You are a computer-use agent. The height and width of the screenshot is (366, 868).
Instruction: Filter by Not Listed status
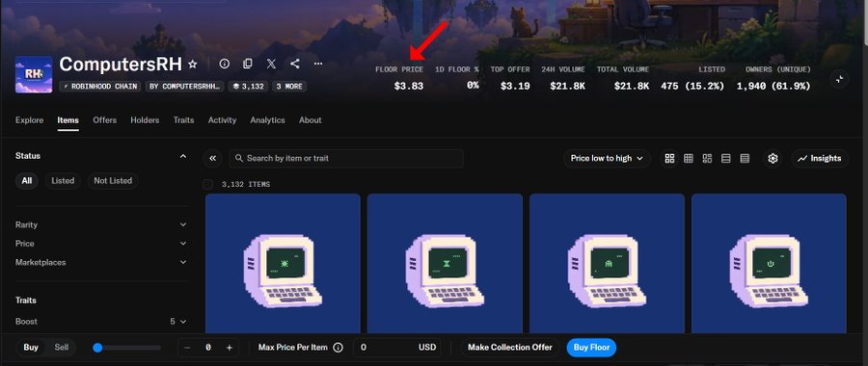tap(113, 181)
